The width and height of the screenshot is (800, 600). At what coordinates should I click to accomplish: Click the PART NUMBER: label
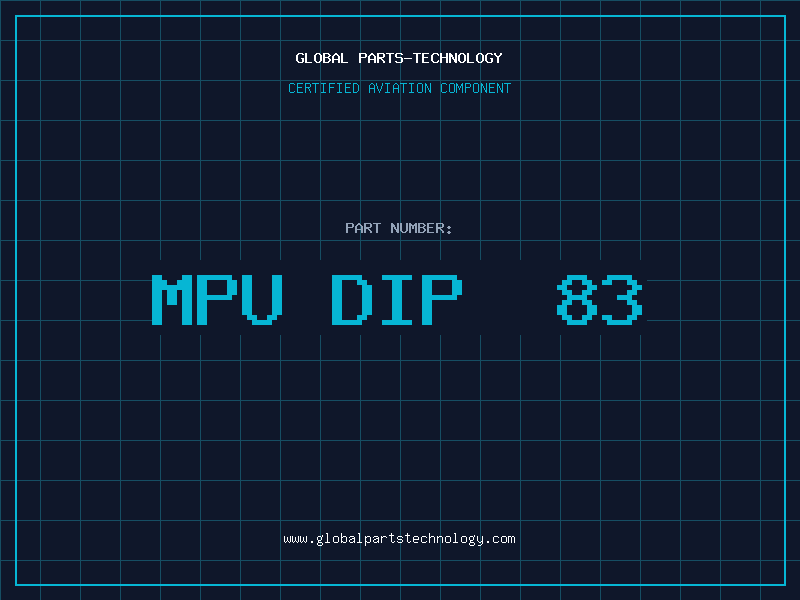pos(399,228)
